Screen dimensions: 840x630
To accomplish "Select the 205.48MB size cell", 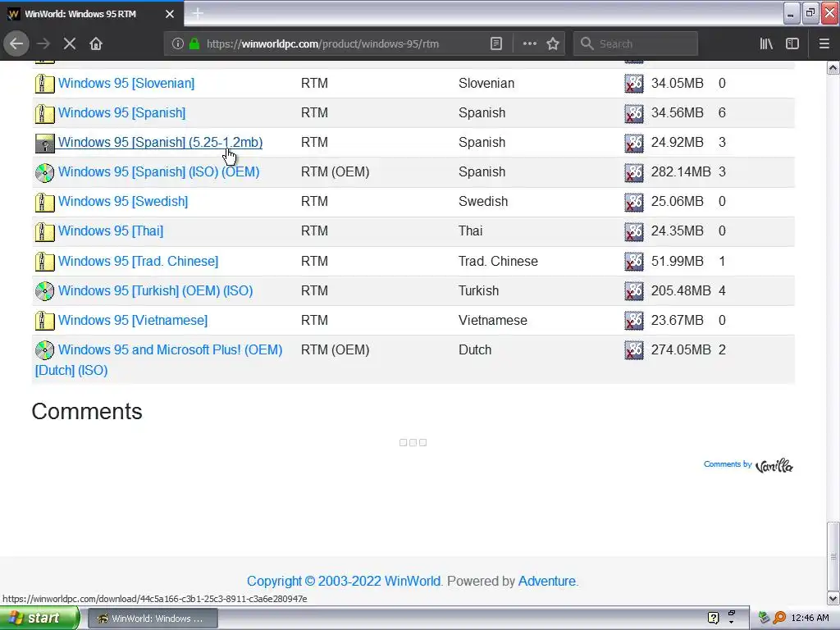I will click(681, 290).
